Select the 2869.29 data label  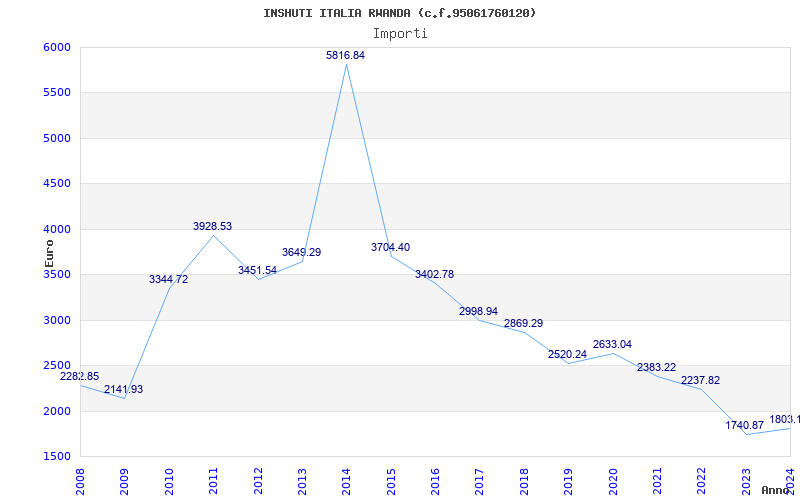(x=523, y=323)
